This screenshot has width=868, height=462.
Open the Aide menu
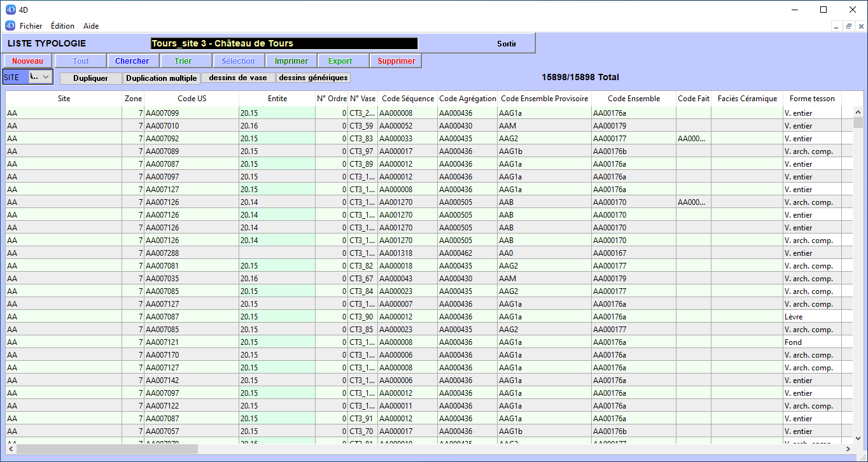[x=91, y=26]
